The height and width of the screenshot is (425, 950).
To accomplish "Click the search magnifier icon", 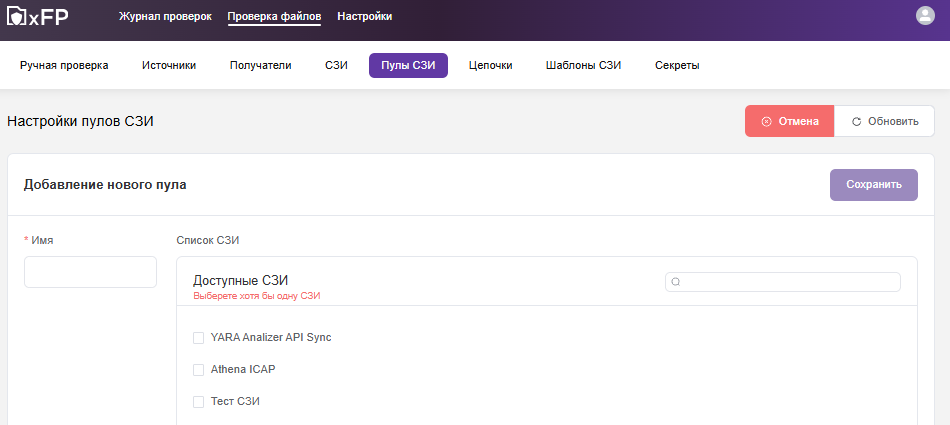I will point(676,282).
